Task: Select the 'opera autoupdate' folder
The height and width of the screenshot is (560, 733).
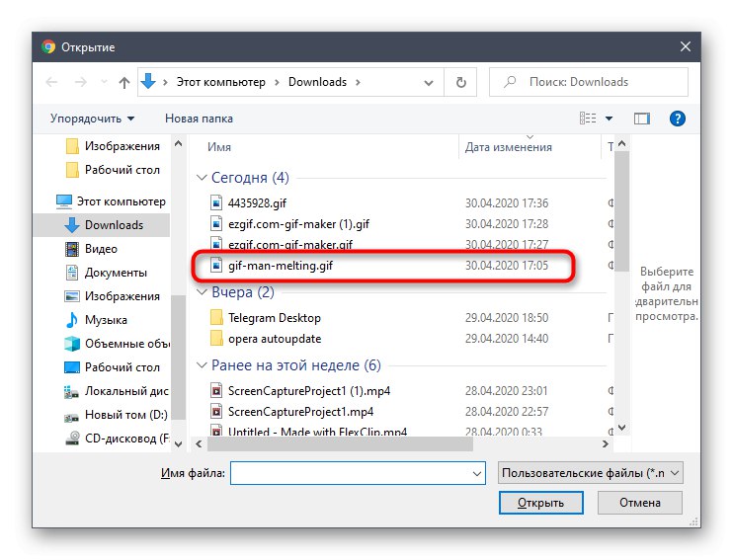Action: 275,339
